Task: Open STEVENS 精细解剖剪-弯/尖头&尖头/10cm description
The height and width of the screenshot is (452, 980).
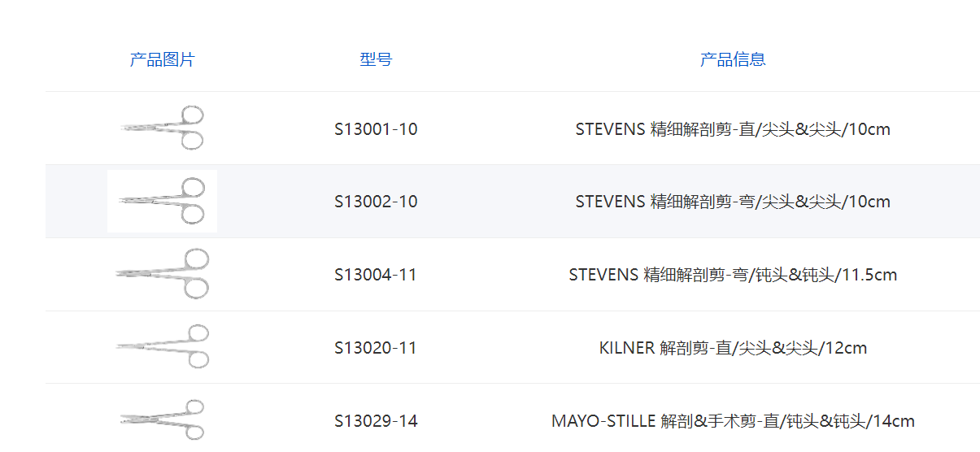Action: pos(733,202)
